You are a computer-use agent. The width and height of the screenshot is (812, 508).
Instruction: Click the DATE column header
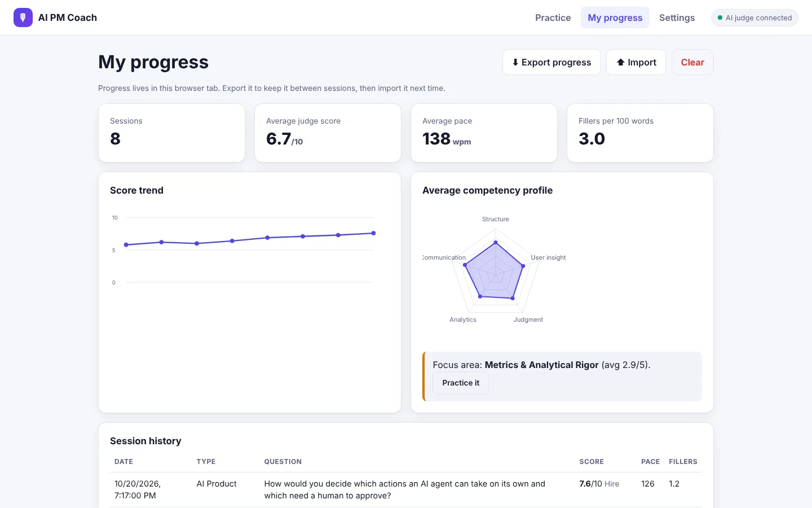click(123, 462)
